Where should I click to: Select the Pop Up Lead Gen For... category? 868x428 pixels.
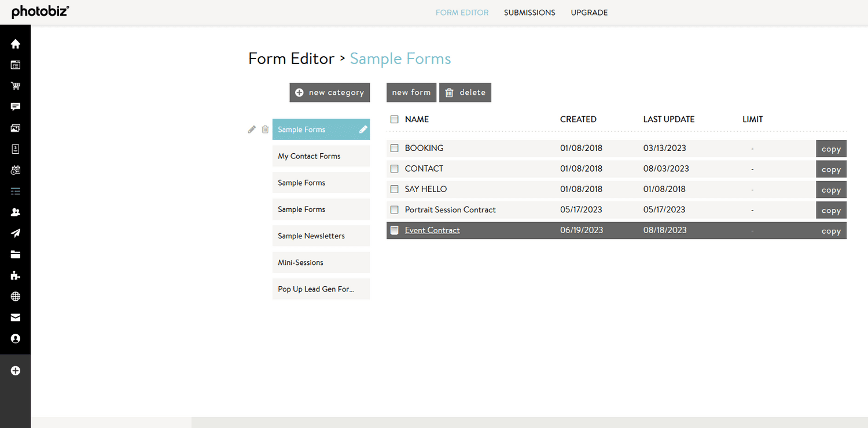point(321,289)
